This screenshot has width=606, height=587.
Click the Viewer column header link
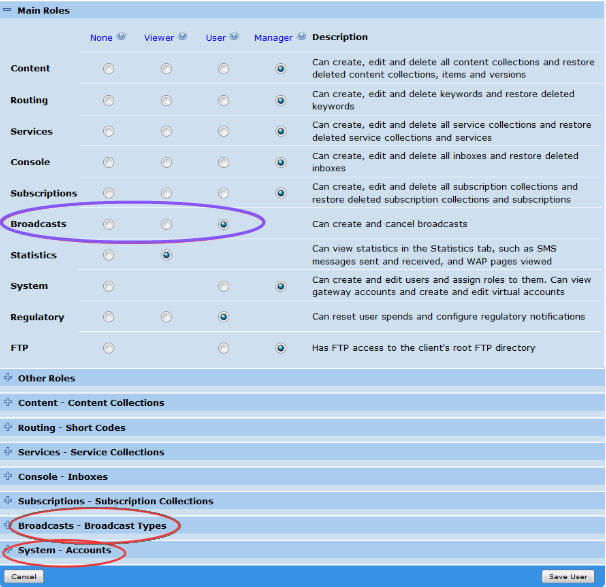159,38
